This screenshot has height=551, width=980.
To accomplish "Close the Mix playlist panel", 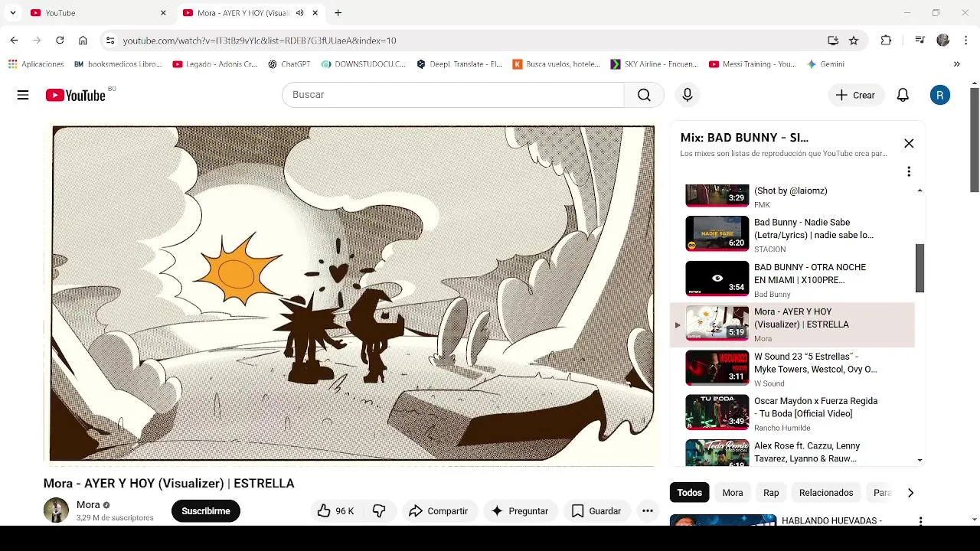I will point(909,143).
